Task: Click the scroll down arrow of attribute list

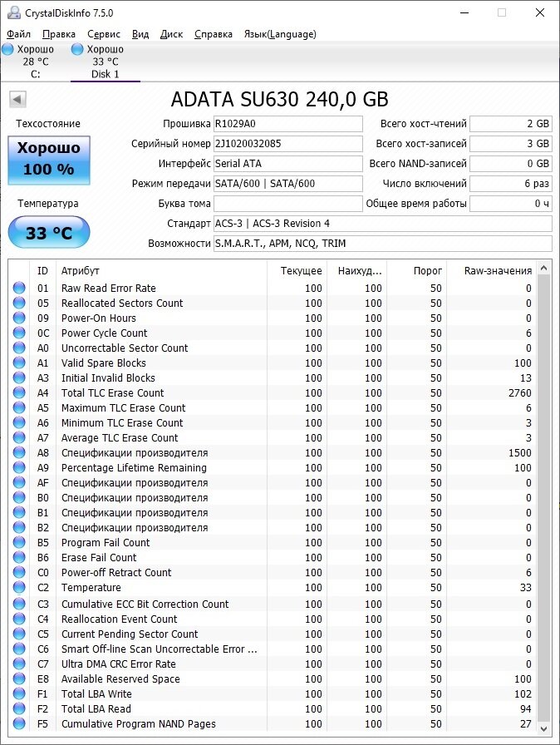Action: pyautogui.click(x=544, y=728)
